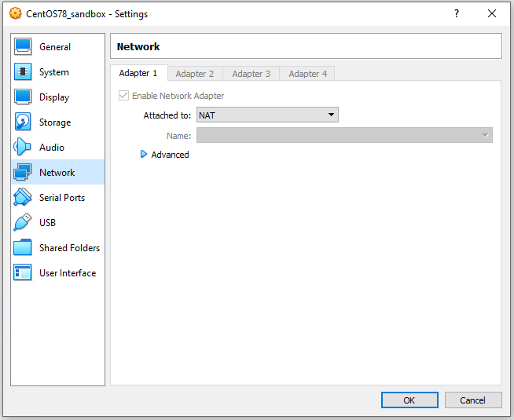Open the Display monitor icon
This screenshot has width=514, height=420.
coord(23,97)
